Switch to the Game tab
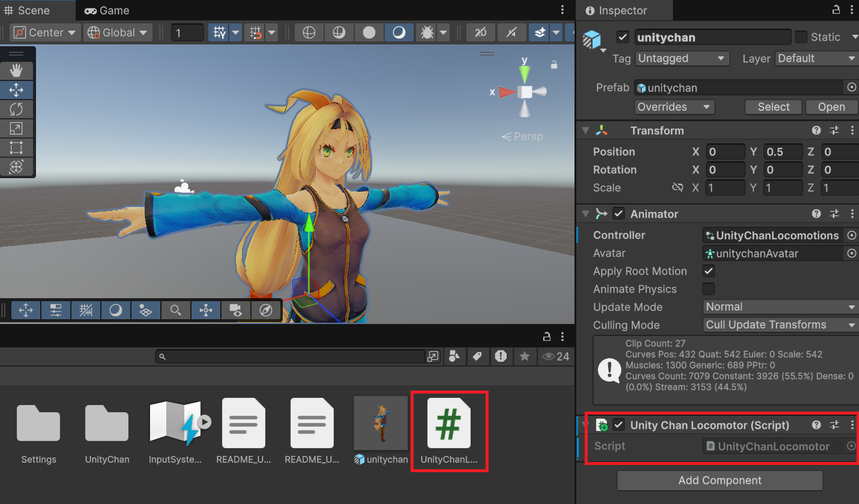Screen dimensions: 859x504 [x=107, y=10]
